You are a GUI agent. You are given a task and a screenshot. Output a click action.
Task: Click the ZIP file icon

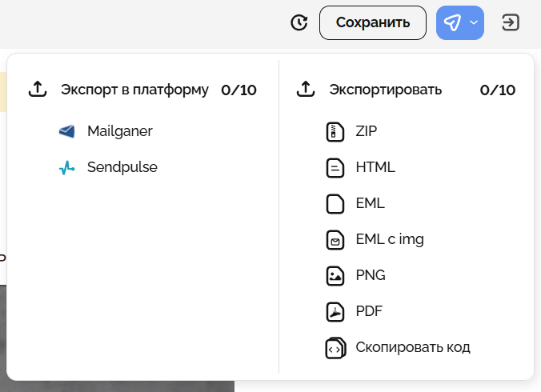[x=335, y=132]
